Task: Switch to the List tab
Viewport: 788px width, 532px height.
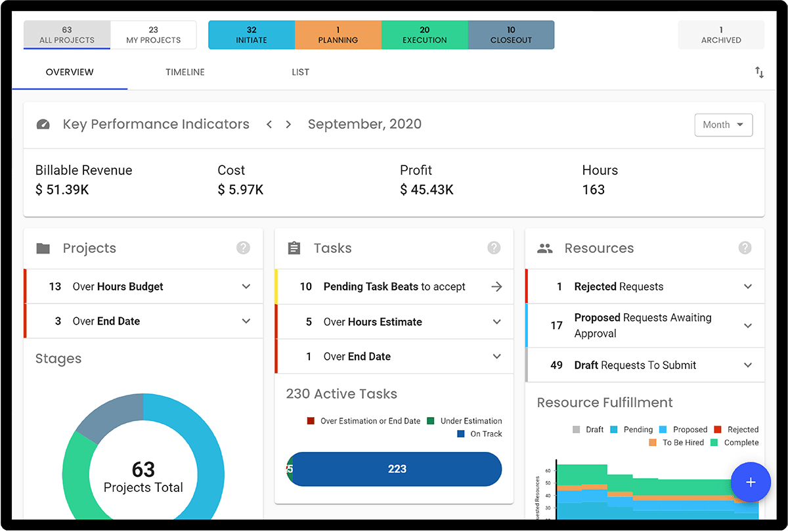Action: [300, 72]
